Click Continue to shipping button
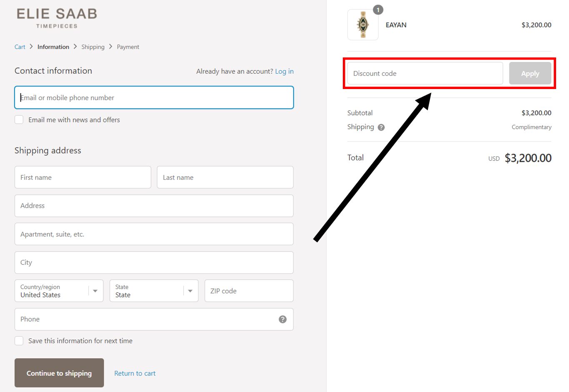The image size is (569, 392). 59,373
